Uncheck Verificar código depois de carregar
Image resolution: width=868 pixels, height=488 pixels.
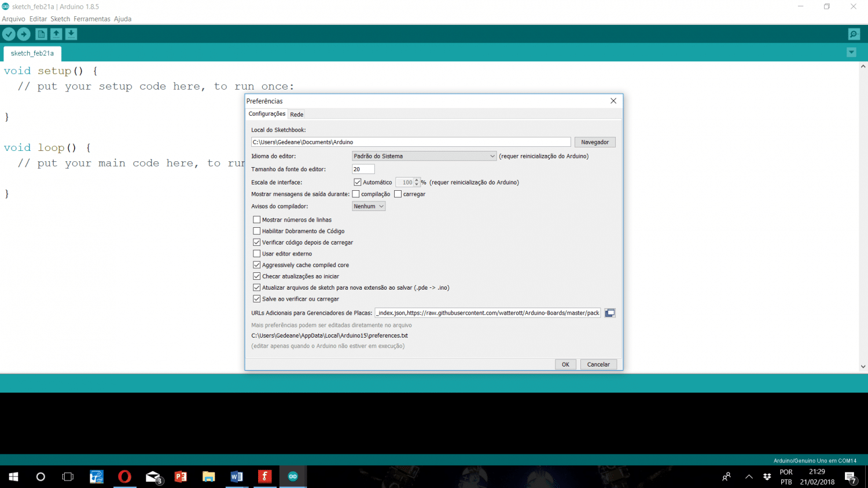(x=257, y=242)
